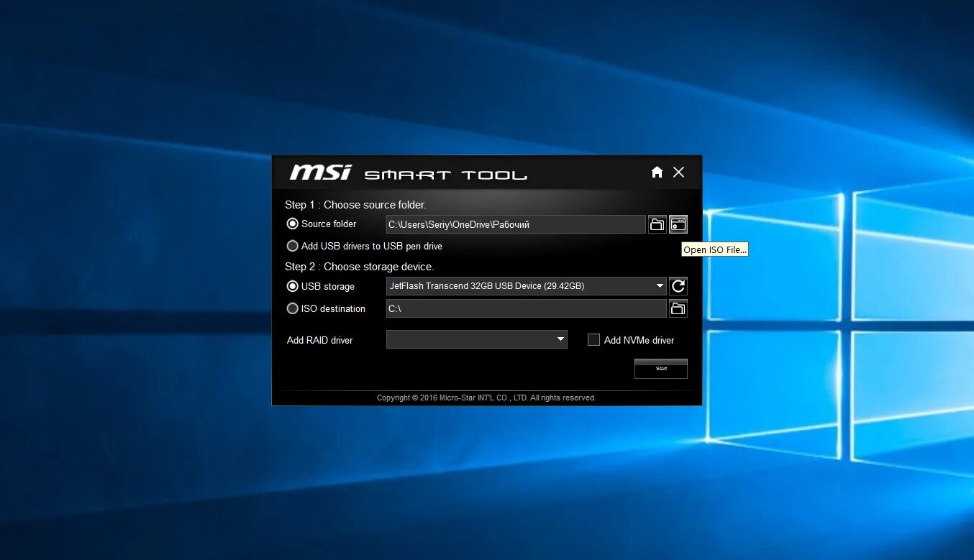Start the creation process button
974x560 pixels.
(661, 369)
